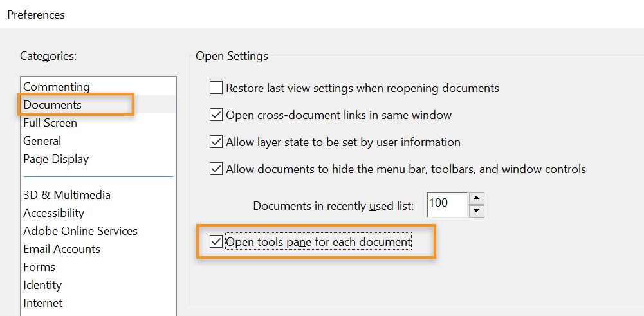Image resolution: width=644 pixels, height=316 pixels.
Task: Open Email Accounts preferences
Action: tap(62, 249)
